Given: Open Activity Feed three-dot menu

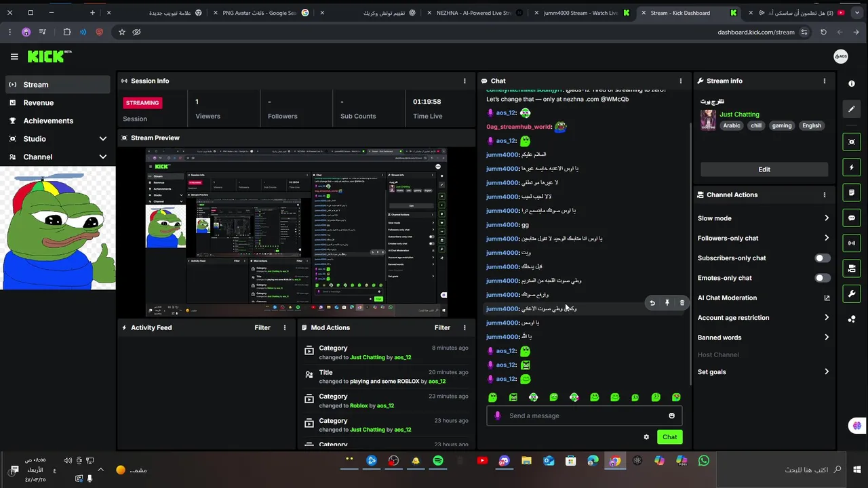Looking at the screenshot, I should [x=285, y=327].
